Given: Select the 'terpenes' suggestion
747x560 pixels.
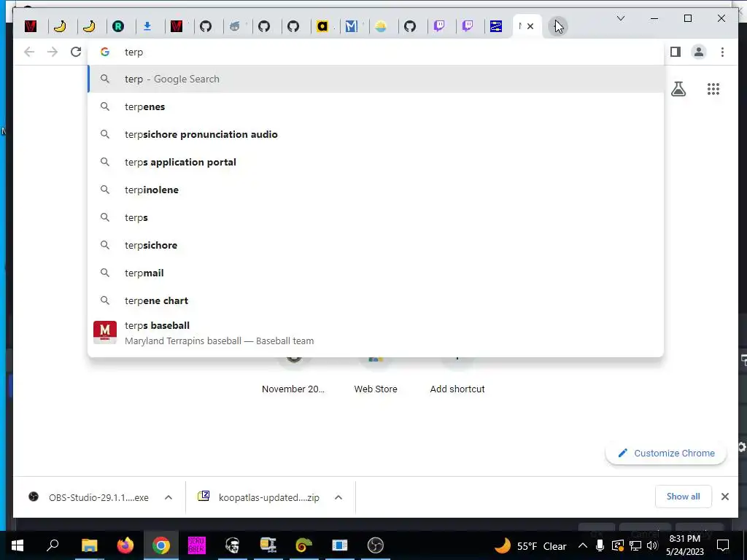Looking at the screenshot, I should click(376, 106).
